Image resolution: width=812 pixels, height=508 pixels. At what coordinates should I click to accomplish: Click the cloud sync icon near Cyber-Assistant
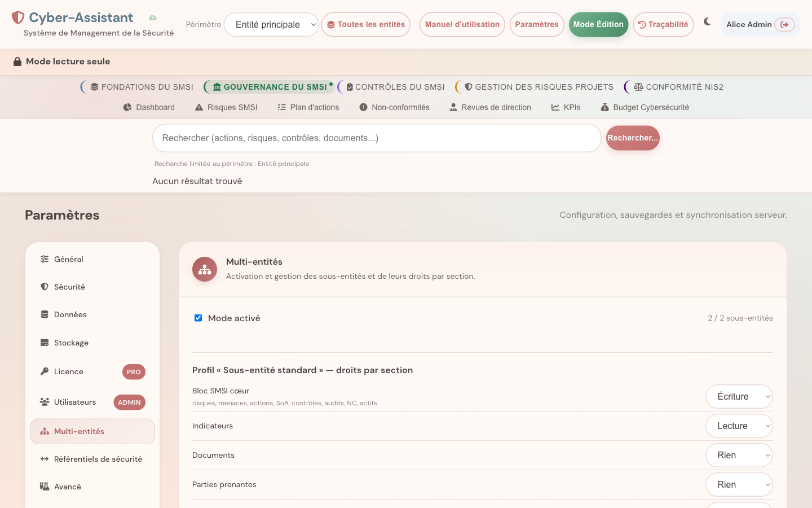(x=152, y=17)
